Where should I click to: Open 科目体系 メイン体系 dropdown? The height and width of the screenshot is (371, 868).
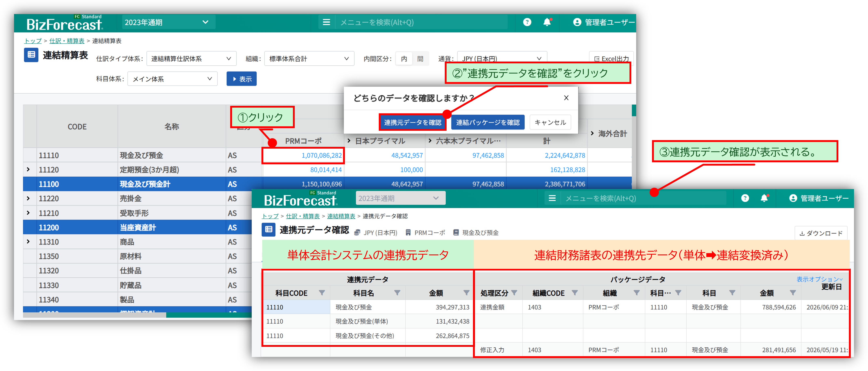pyautogui.click(x=172, y=79)
